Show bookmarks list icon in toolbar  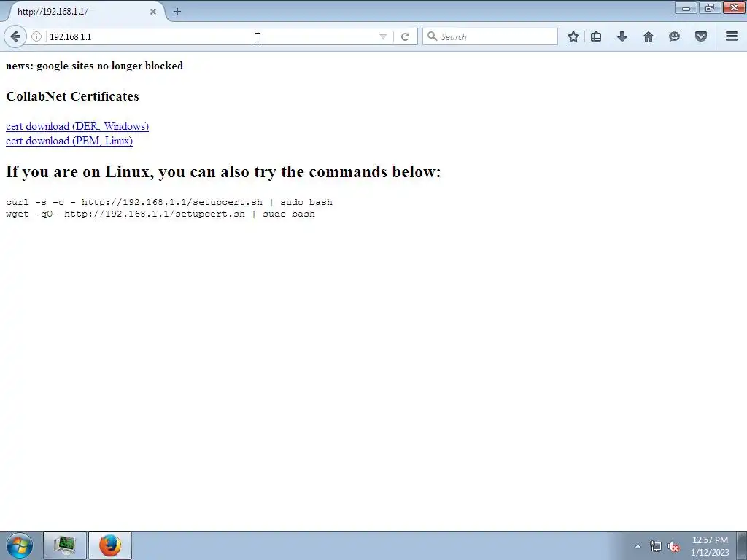point(596,36)
